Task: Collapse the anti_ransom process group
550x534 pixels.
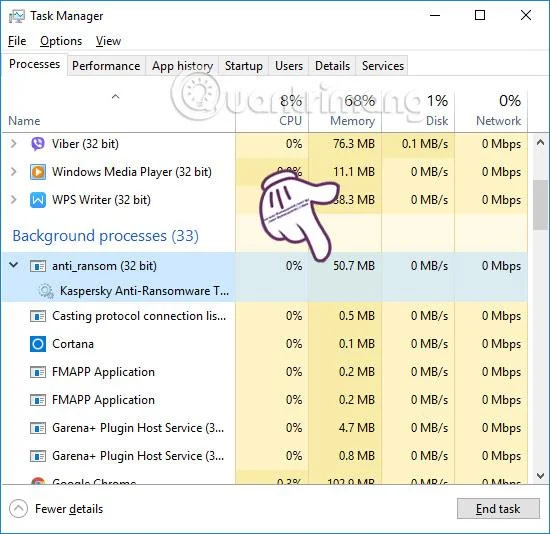Action: pos(13,265)
